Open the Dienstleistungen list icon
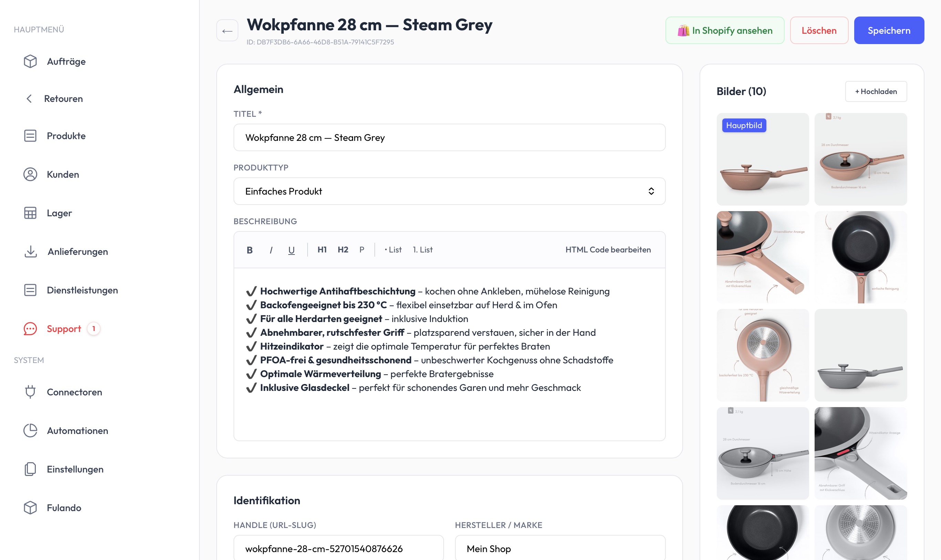This screenshot has height=560, width=941. pyautogui.click(x=30, y=290)
